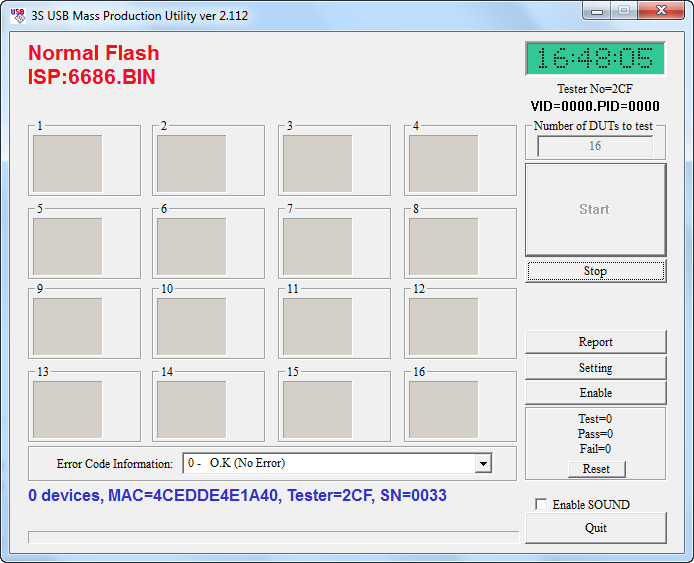Select DUT slot 15 panel

click(334, 406)
